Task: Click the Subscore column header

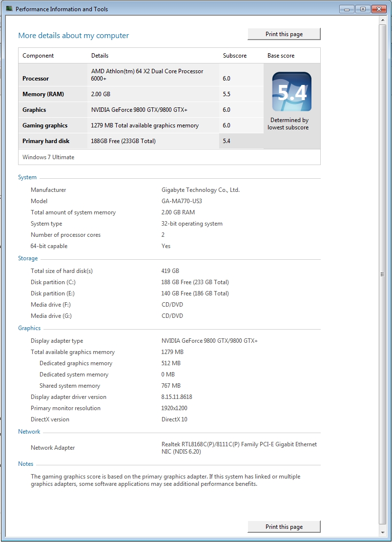Action: (235, 56)
